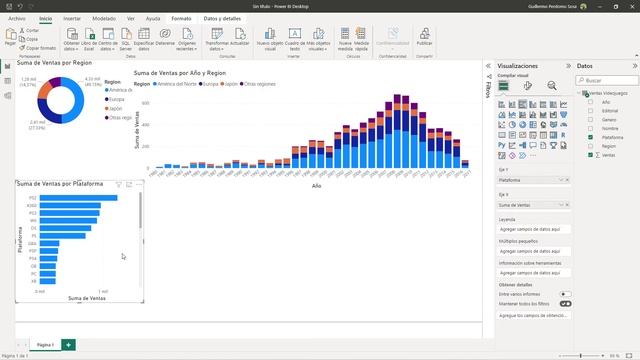Image resolution: width=640 pixels, height=360 pixels.
Task: Switch to the Formato ribbon tab
Action: pyautogui.click(x=181, y=19)
